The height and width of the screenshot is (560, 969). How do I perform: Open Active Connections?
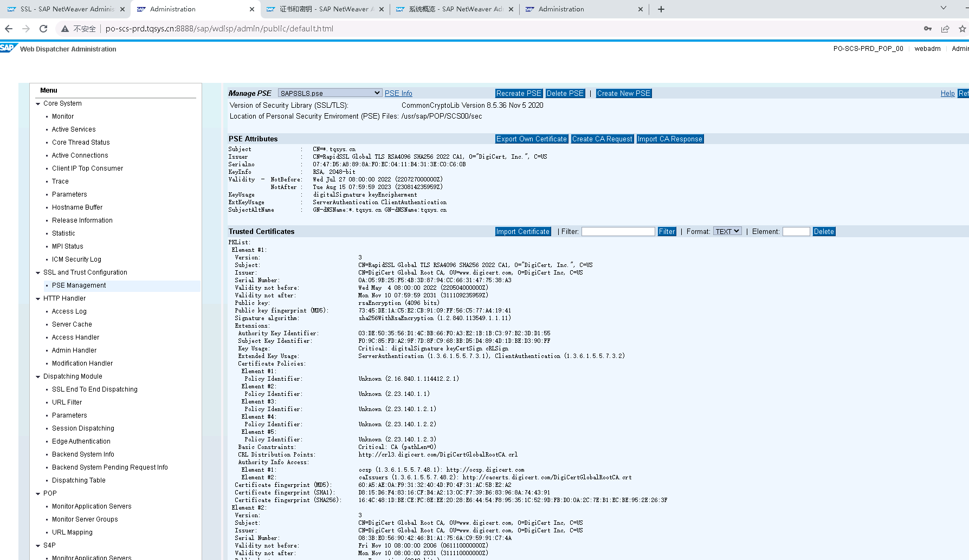pos(80,155)
